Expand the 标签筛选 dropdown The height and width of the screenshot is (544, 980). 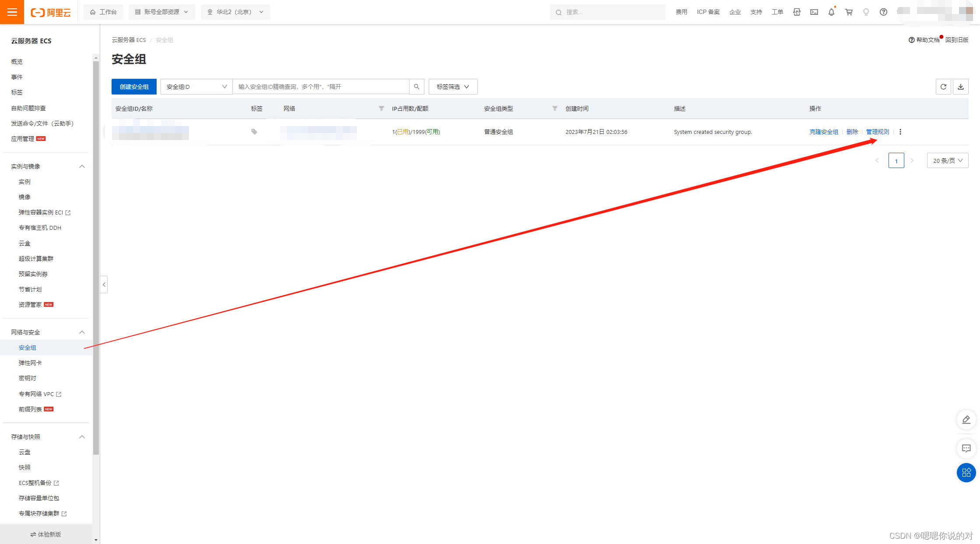tap(453, 87)
